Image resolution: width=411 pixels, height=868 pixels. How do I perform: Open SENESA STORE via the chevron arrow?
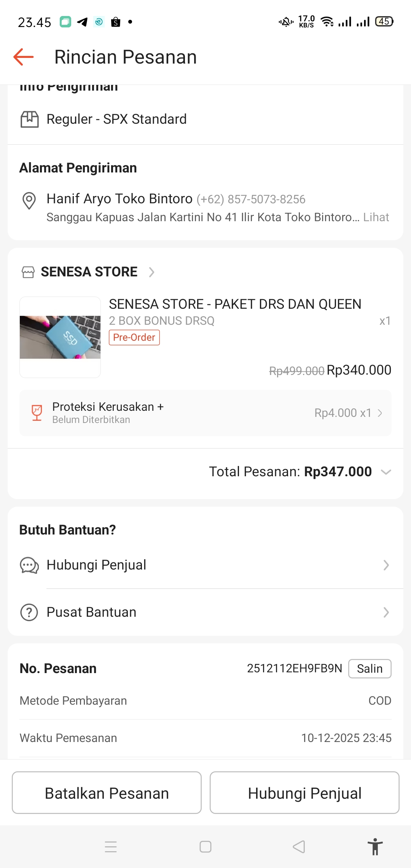(151, 272)
